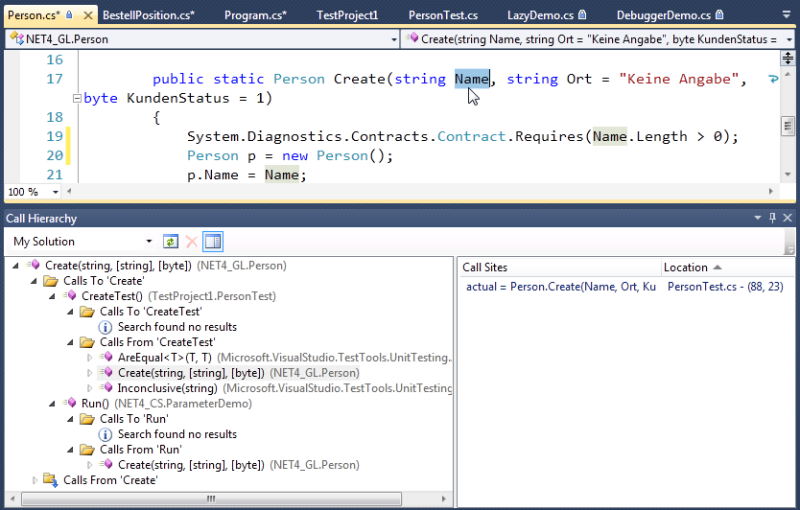Screen dimensions: 800x510
Task: Click the info icon under Calls To 'CreateTest'
Action: click(105, 327)
